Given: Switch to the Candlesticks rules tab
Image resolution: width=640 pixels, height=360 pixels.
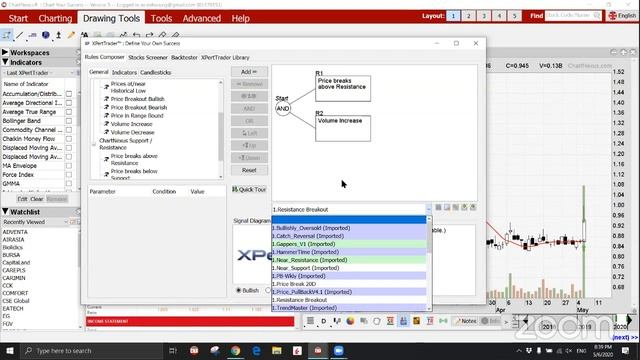Looking at the screenshot, I should coord(156,72).
